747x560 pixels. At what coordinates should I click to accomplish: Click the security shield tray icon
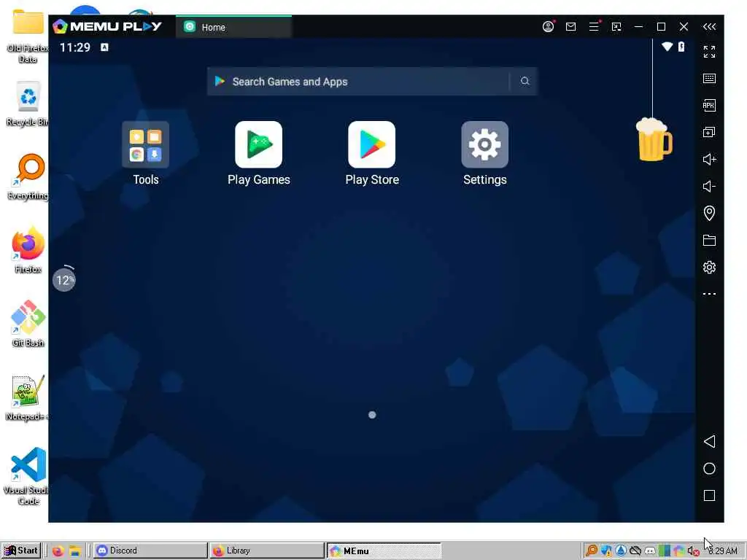tap(606, 551)
